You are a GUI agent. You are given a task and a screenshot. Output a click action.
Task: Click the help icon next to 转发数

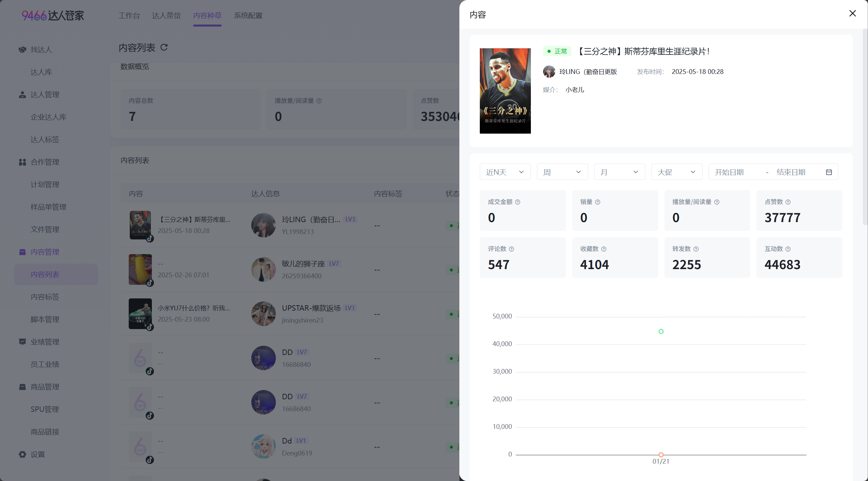(x=696, y=249)
